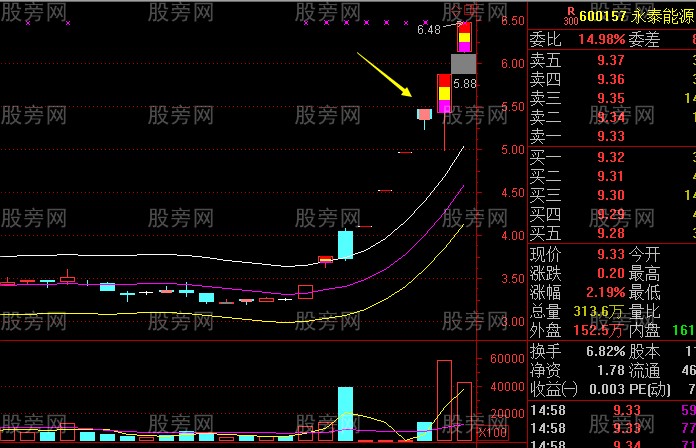Screen dimensions: 696x448
Task: Select the 卖三 ask price 9.35
Action: [x=611, y=98]
